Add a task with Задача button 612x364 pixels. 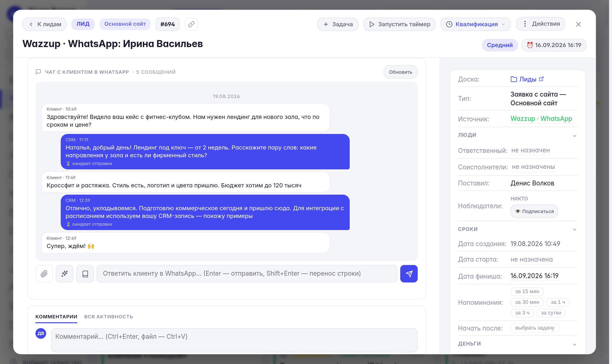pyautogui.click(x=338, y=24)
